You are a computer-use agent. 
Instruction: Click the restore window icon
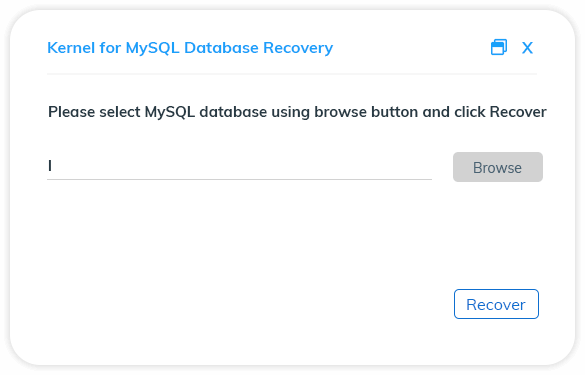coord(499,47)
